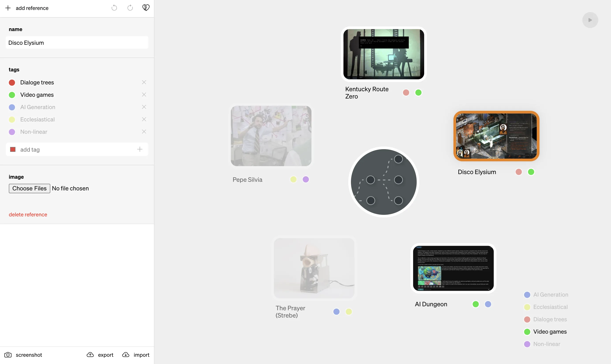Click yellow dot beside Pepe Silvia
The image size is (611, 364).
(x=293, y=180)
